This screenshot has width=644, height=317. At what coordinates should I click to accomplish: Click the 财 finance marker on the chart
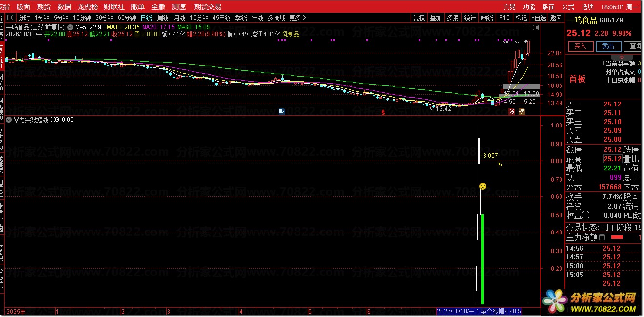point(282,112)
